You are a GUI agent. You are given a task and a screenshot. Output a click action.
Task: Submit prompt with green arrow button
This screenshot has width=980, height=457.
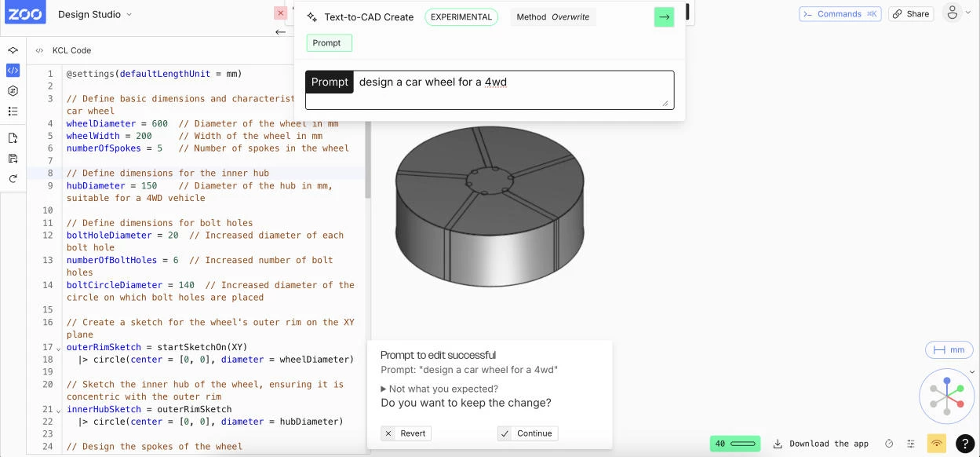(664, 16)
